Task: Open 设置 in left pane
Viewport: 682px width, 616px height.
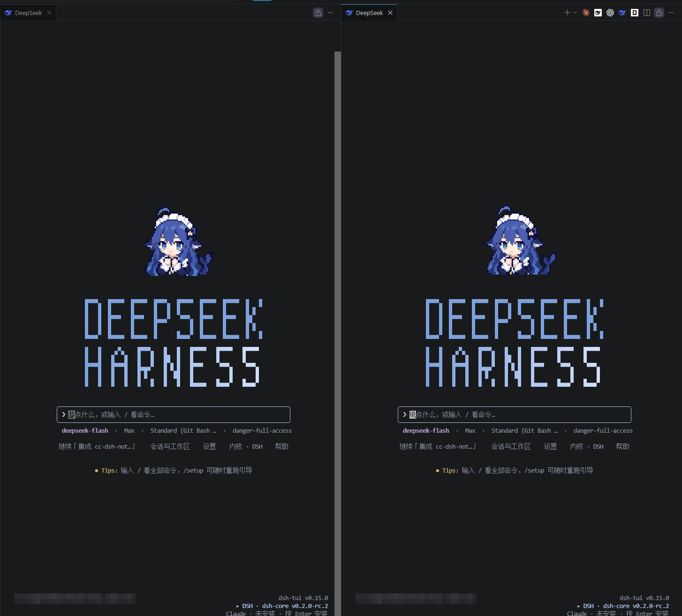Action: tap(209, 446)
